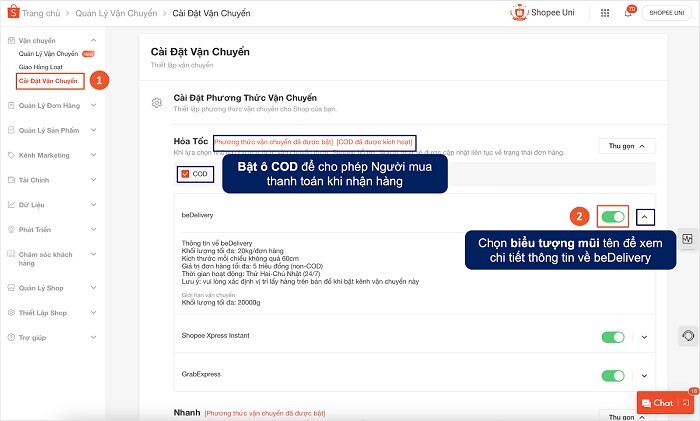View notifications via the bell icon
This screenshot has height=421, width=700.
tap(629, 13)
